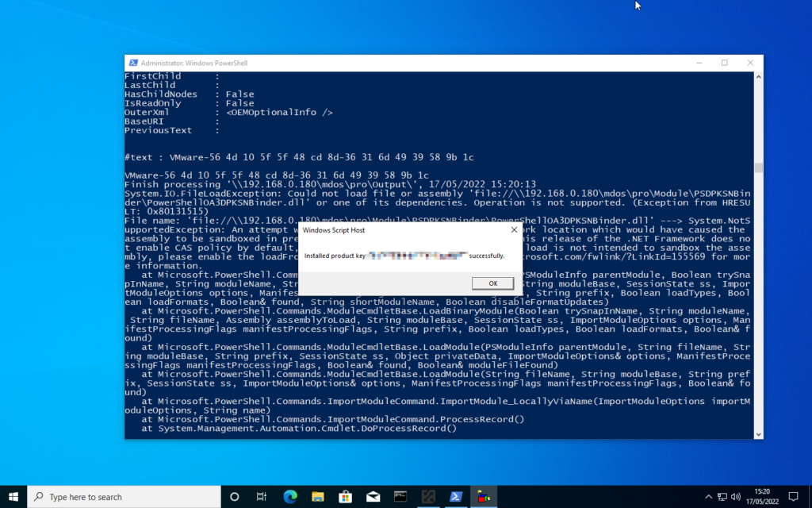Open the Windows Start menu
This screenshot has height=508, width=812.
13,497
